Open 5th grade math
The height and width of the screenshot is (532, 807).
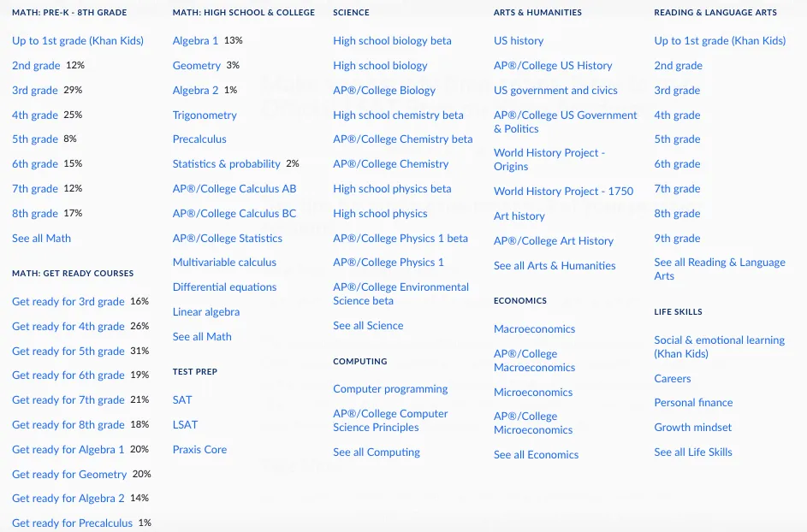point(35,139)
